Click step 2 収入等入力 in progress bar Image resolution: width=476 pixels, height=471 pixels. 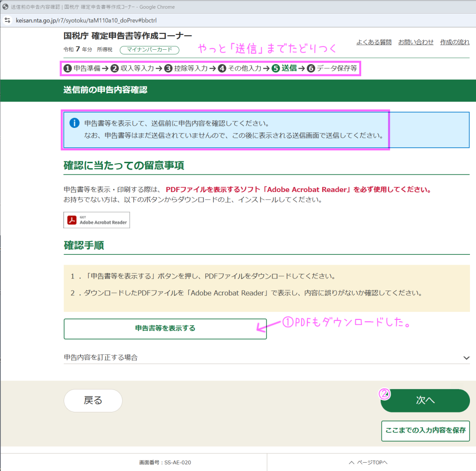(x=132, y=68)
